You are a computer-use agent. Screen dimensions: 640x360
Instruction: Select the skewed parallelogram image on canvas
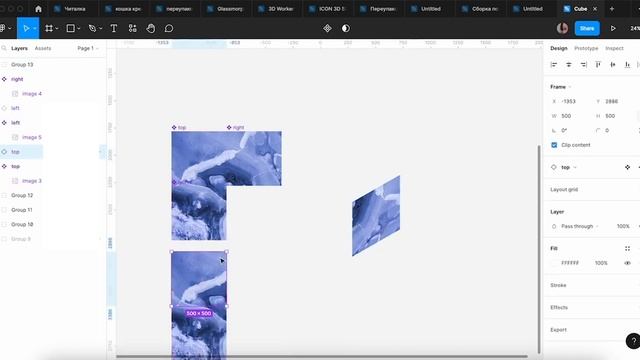click(x=376, y=216)
